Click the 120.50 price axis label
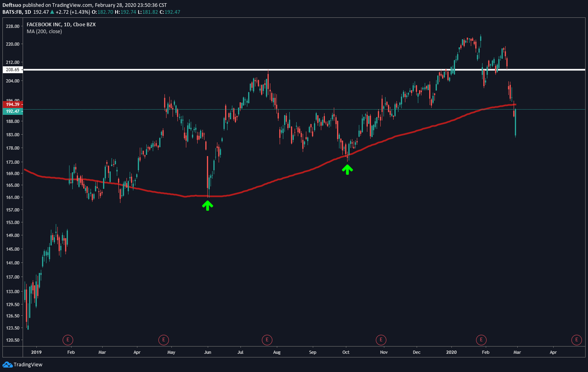This screenshot has height=372, width=588. coord(13,340)
